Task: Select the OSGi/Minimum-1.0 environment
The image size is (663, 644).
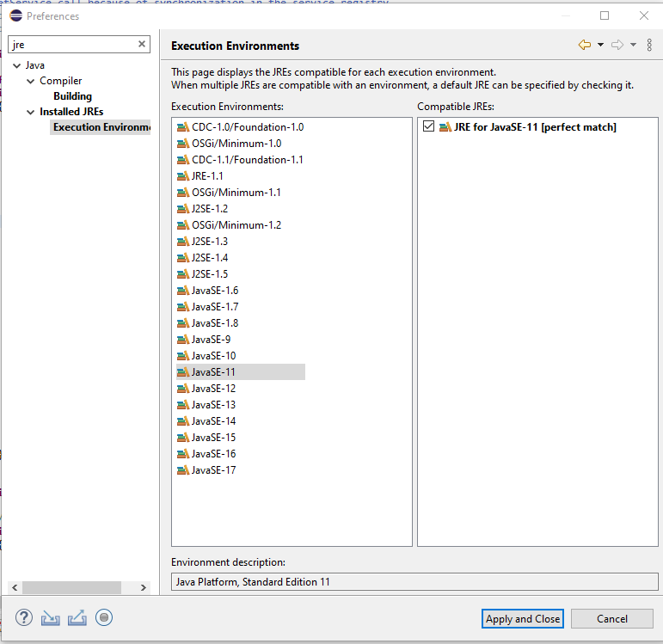Action: pyautogui.click(x=230, y=144)
